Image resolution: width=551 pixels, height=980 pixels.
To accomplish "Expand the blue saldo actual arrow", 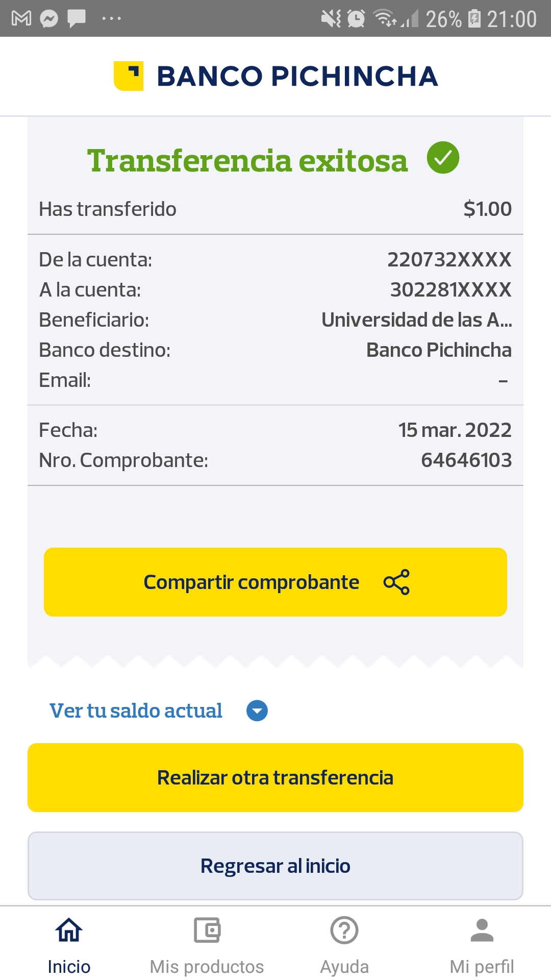I will pos(257,710).
